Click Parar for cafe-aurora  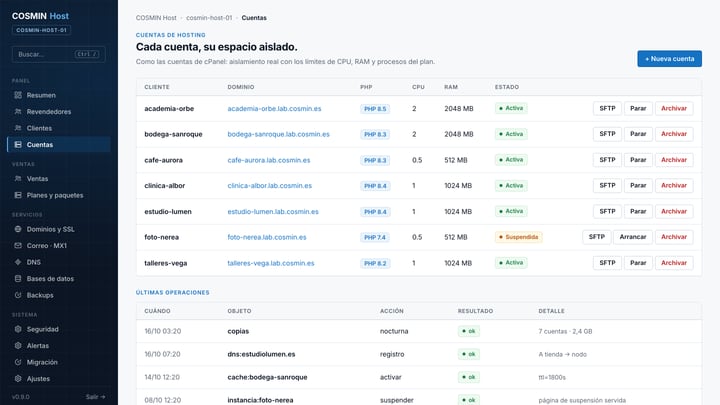click(x=638, y=160)
